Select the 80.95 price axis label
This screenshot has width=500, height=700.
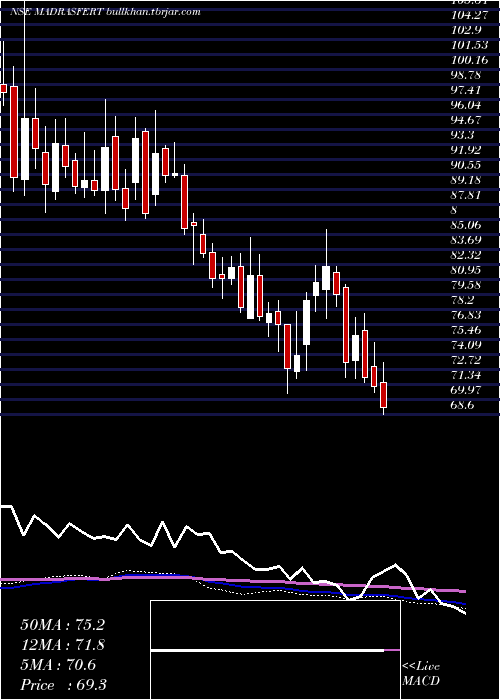coord(466,270)
